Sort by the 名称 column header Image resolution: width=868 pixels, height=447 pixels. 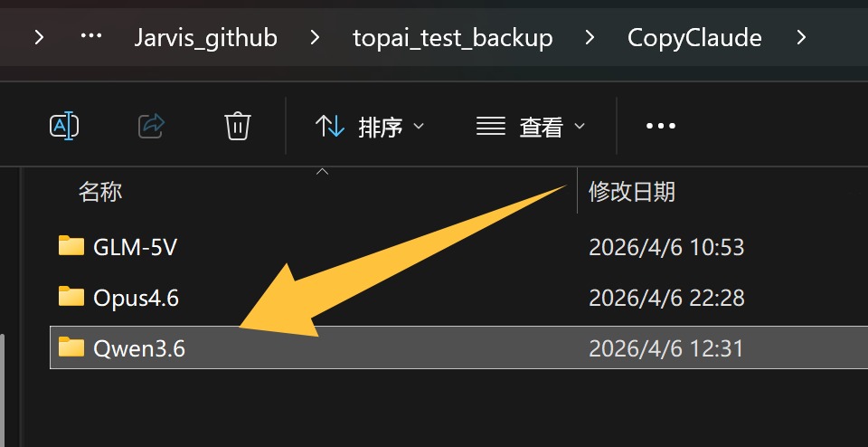pyautogui.click(x=100, y=192)
